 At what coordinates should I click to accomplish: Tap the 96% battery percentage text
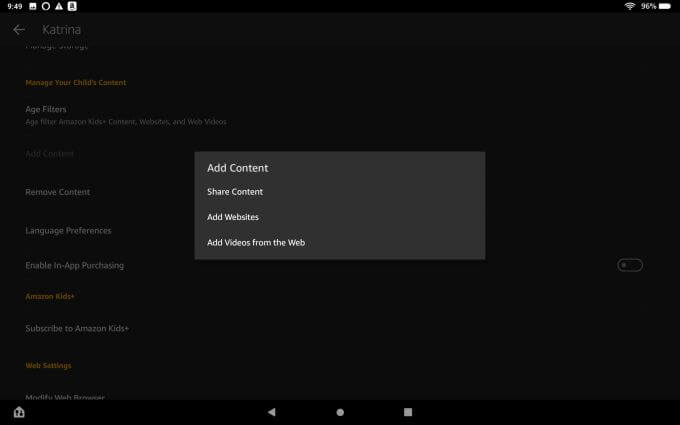[648, 6]
